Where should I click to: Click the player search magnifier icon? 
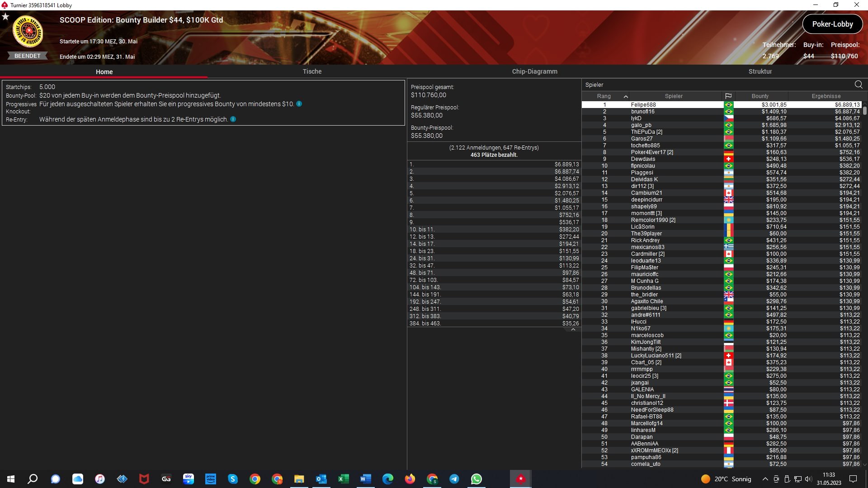click(859, 84)
